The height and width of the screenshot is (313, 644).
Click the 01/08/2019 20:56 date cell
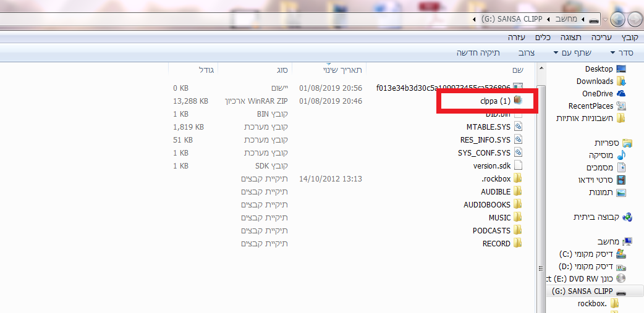(x=331, y=88)
